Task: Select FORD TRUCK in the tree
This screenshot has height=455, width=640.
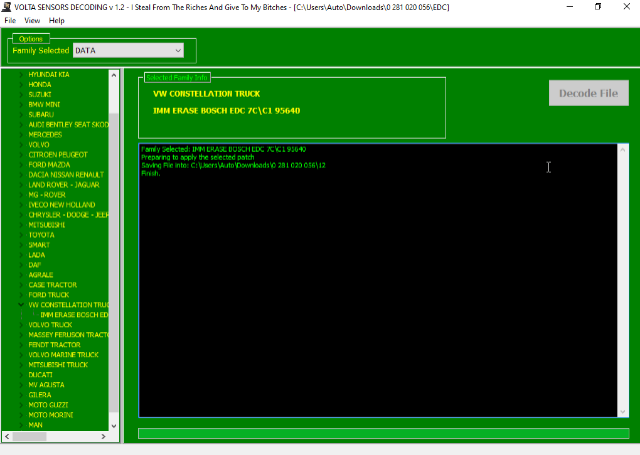Action: 49,295
